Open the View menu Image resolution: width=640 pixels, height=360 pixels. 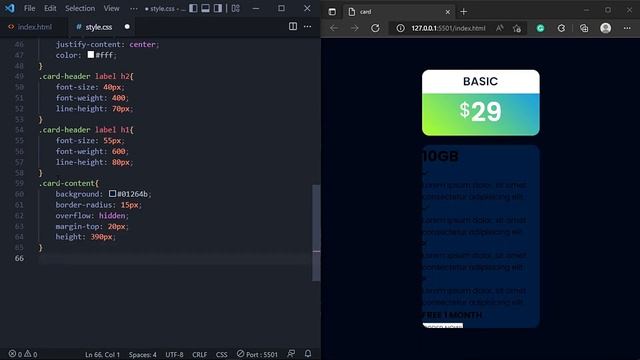tap(111, 8)
